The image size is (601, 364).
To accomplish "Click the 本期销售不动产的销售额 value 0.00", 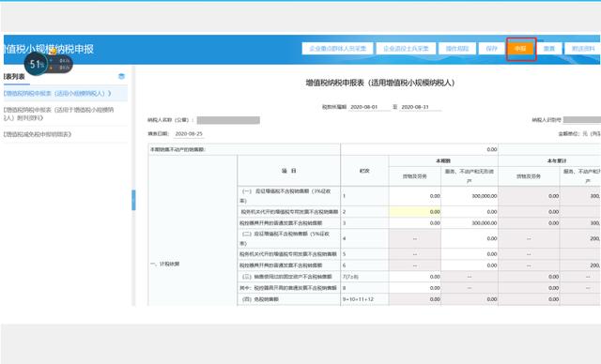I will 420,149.
